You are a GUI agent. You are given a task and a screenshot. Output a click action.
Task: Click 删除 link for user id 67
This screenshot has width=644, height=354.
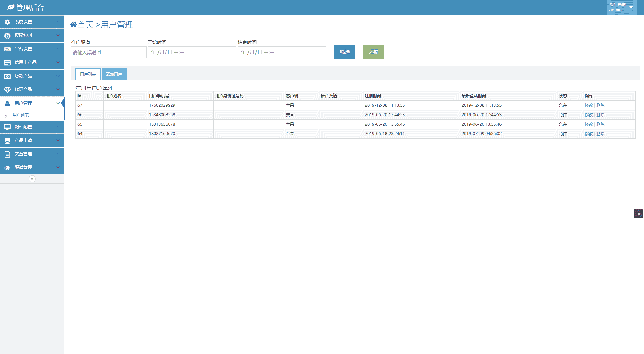click(600, 105)
